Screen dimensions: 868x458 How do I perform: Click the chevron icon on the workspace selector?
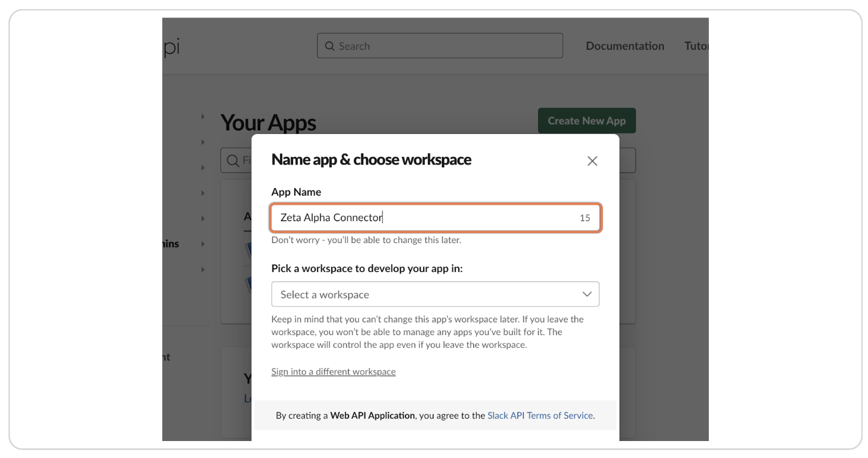pos(587,294)
